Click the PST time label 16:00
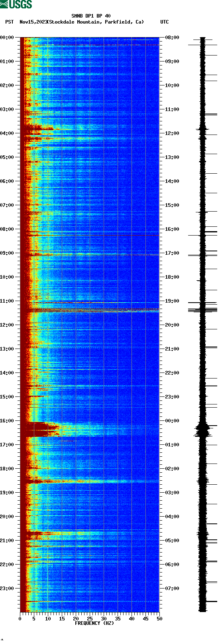 (x=7, y=421)
